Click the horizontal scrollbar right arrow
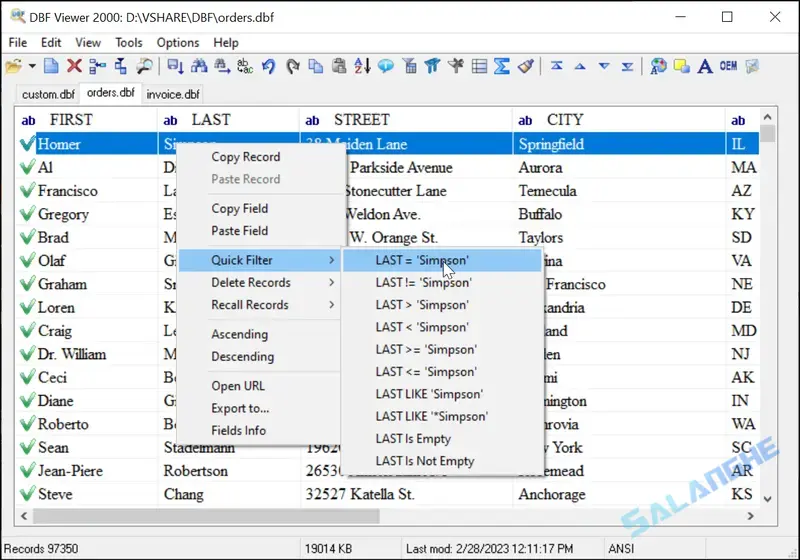 pyautogui.click(x=750, y=516)
